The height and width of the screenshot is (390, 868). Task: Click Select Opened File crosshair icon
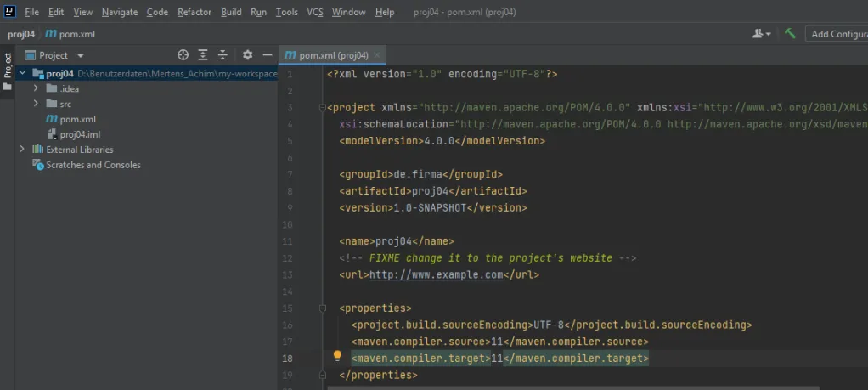(183, 55)
